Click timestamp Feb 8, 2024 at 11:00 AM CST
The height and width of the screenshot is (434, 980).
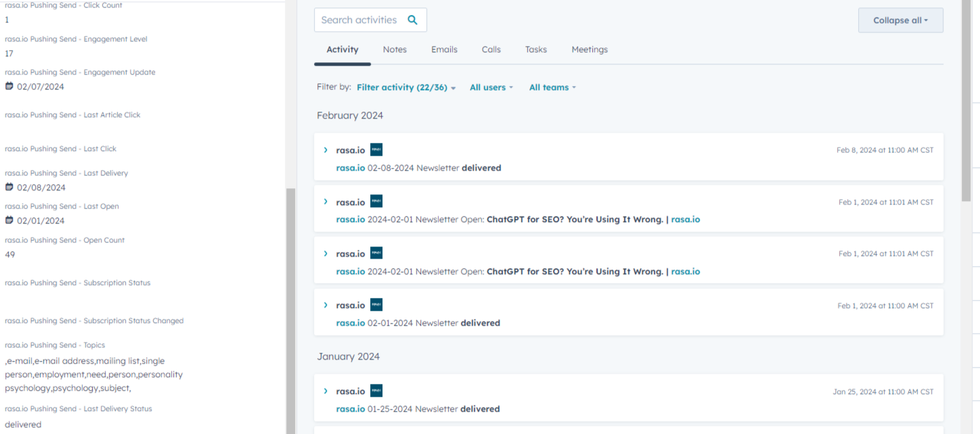click(x=885, y=150)
